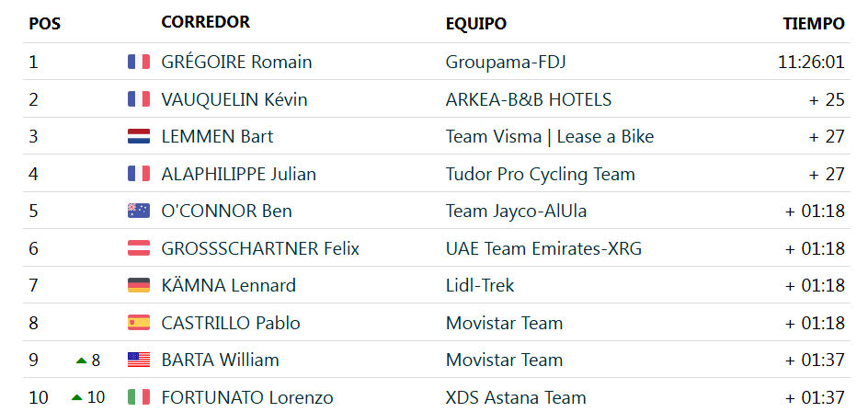The width and height of the screenshot is (868, 412).
Task: Click the EQUIPO column header
Action: 476,24
